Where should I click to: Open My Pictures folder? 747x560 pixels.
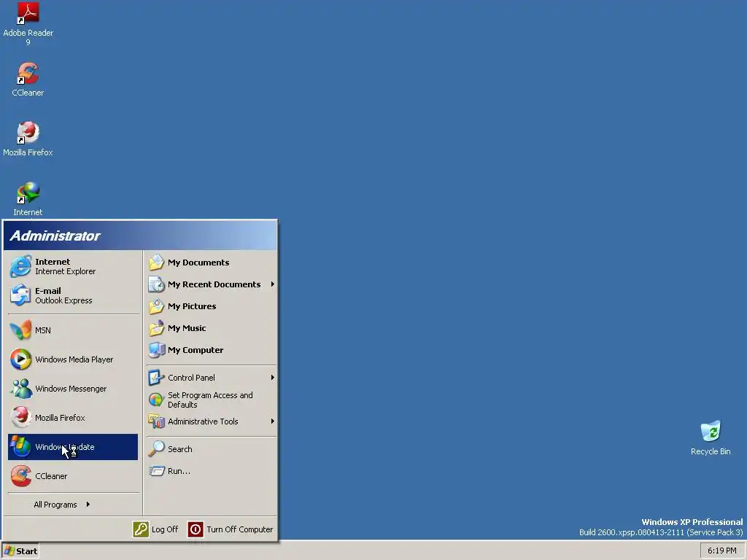[x=212, y=306]
